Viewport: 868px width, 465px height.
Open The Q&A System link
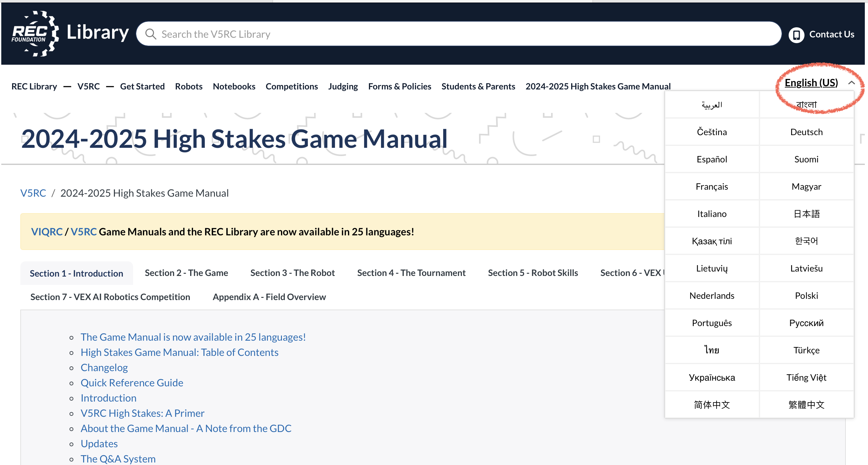pos(118,459)
